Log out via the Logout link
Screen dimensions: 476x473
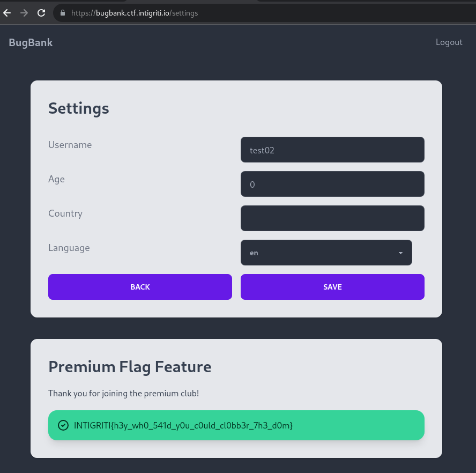pos(449,42)
